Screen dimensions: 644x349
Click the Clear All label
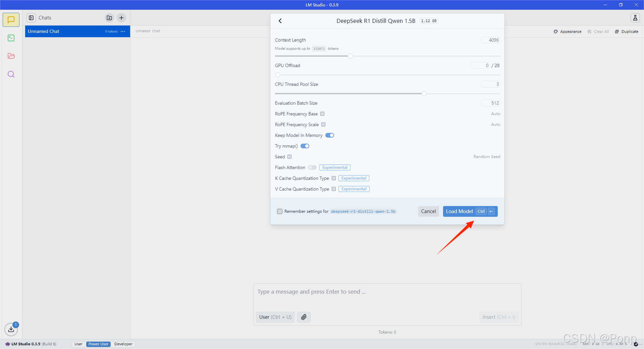pyautogui.click(x=601, y=32)
